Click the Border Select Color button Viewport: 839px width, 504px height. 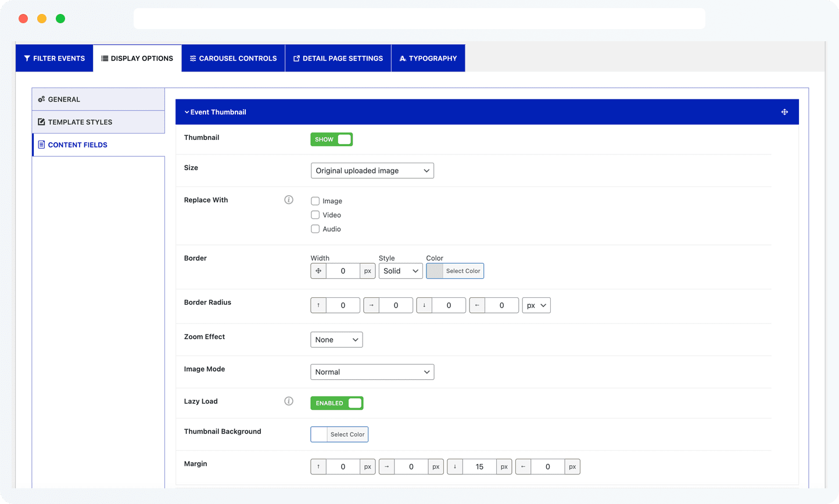[x=463, y=271]
